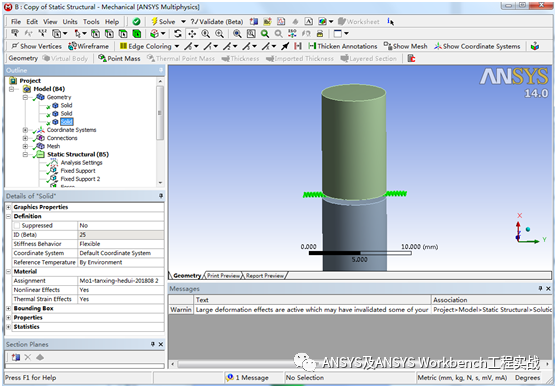Toggle Show Vertices
Viewport: 557px width, 388px height.
pos(37,46)
